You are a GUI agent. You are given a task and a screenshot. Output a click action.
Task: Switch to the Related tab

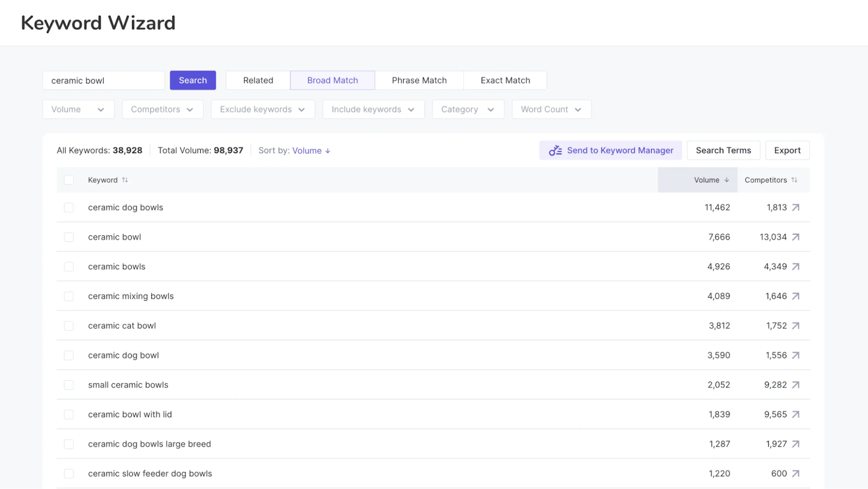(x=258, y=80)
